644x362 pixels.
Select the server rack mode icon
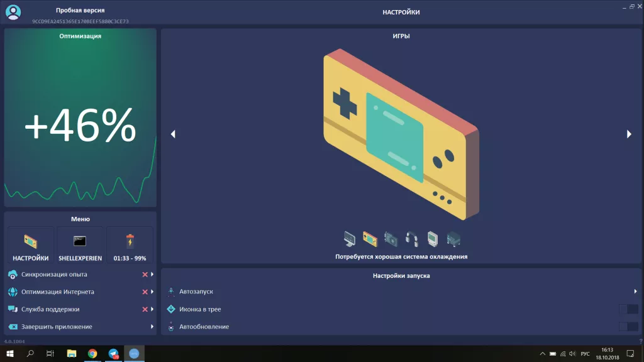coord(453,239)
